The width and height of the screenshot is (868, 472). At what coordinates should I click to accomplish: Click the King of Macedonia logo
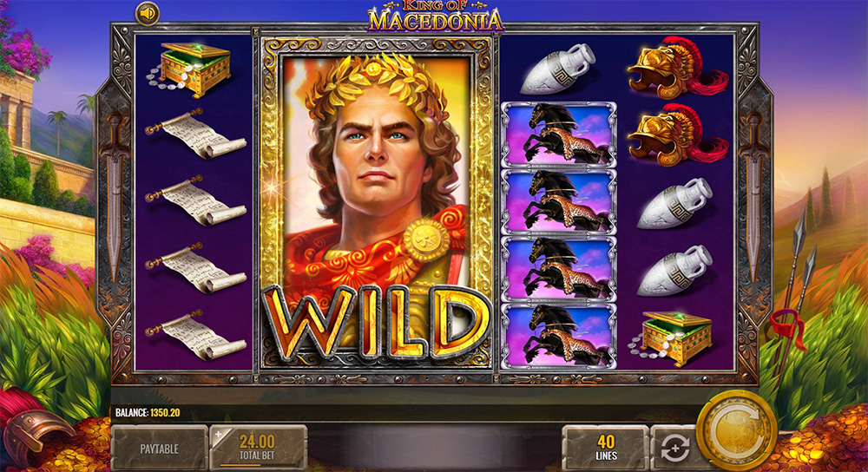[436, 16]
